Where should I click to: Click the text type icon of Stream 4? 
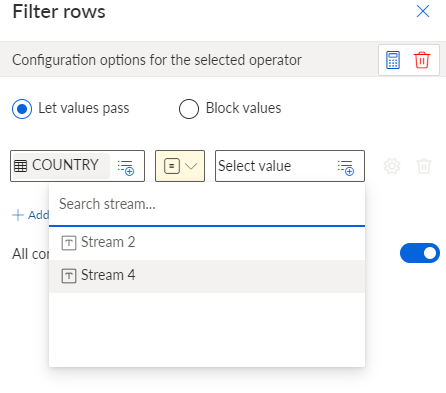click(69, 276)
